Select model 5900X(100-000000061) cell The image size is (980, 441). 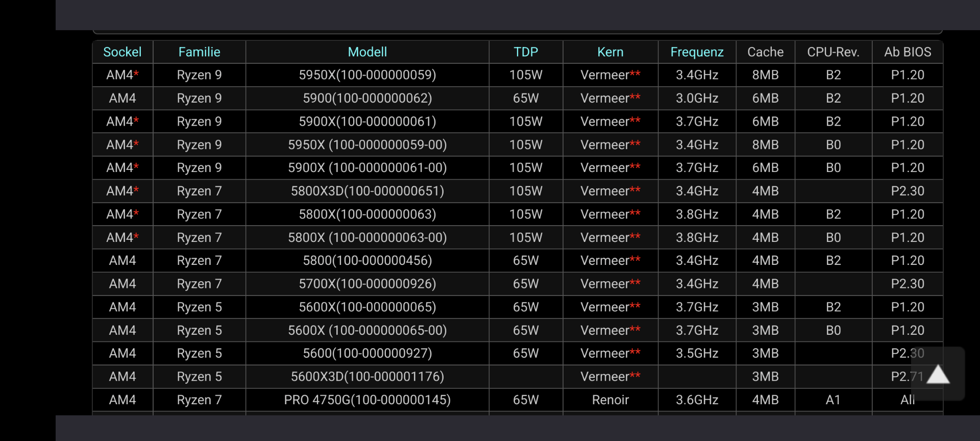[367, 121]
